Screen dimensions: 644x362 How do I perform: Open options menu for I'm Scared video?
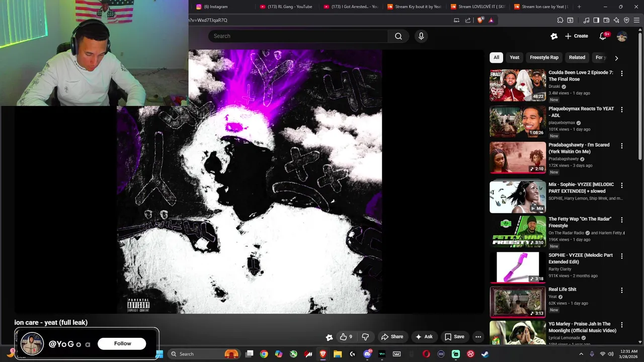click(622, 146)
